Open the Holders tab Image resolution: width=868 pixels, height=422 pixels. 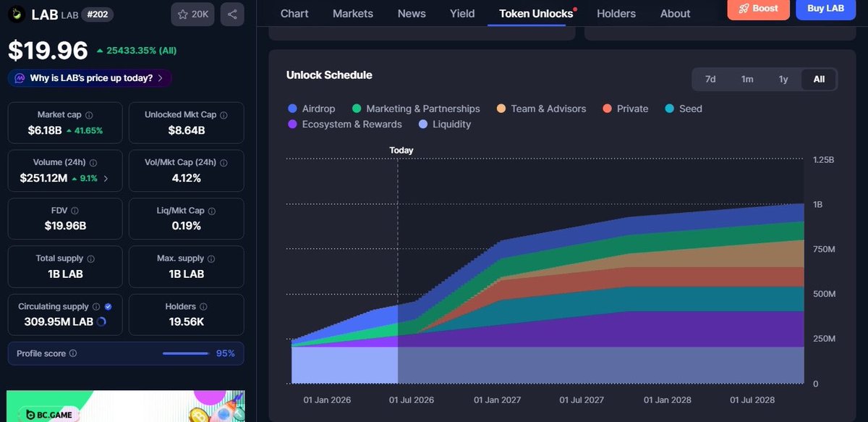click(616, 13)
